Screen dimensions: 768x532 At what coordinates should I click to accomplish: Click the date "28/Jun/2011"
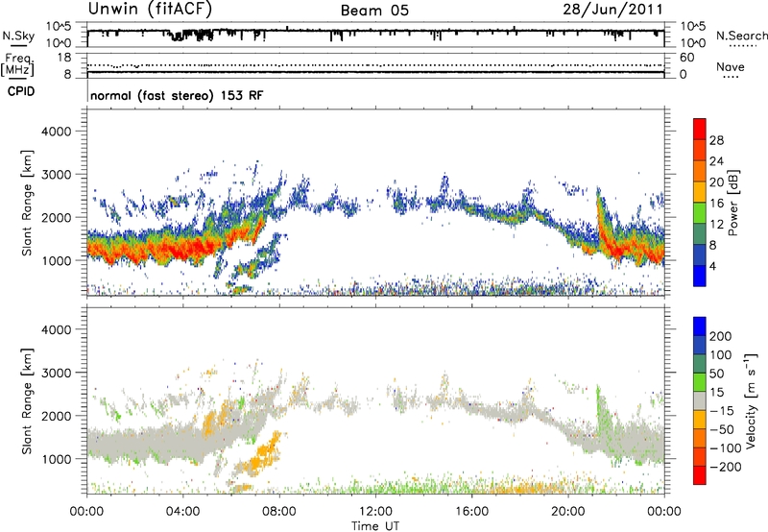[612, 9]
